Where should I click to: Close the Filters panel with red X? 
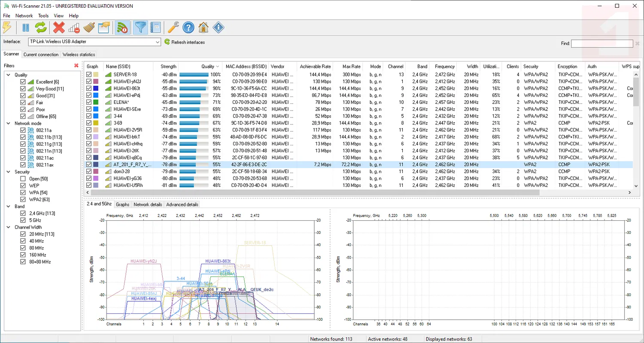coord(76,66)
